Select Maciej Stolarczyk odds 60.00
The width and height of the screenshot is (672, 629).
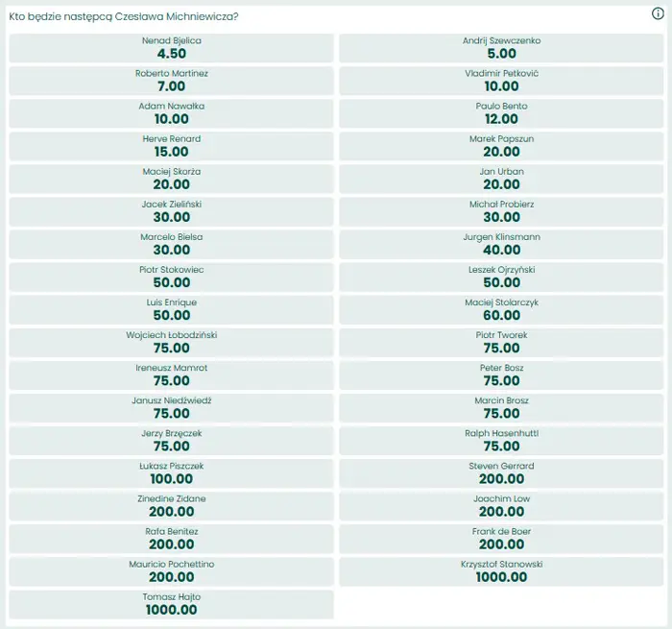coord(502,310)
